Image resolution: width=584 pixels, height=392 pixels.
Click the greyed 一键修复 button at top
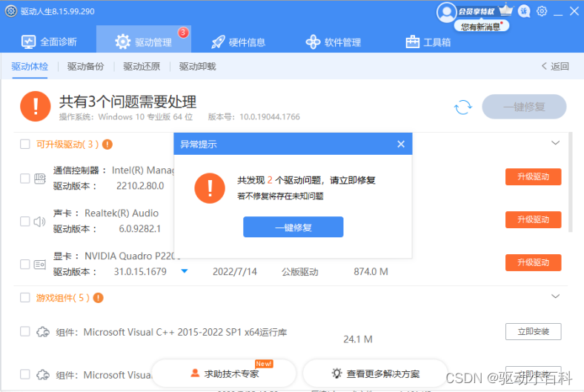click(x=524, y=107)
